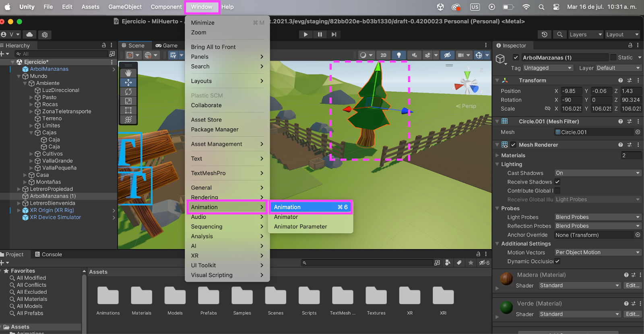Select Animation in the Animation submenu
Screen dimensions: 644x334
(311, 207)
